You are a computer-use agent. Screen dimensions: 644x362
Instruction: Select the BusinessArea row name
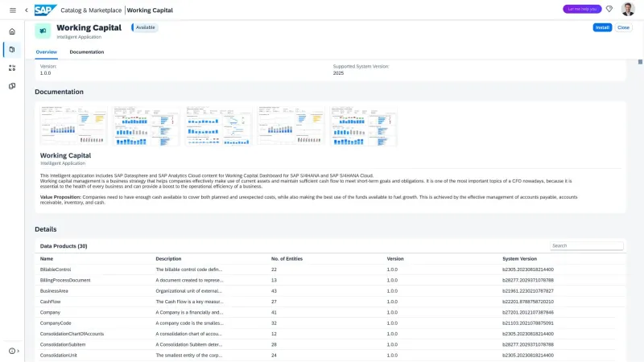(x=54, y=291)
